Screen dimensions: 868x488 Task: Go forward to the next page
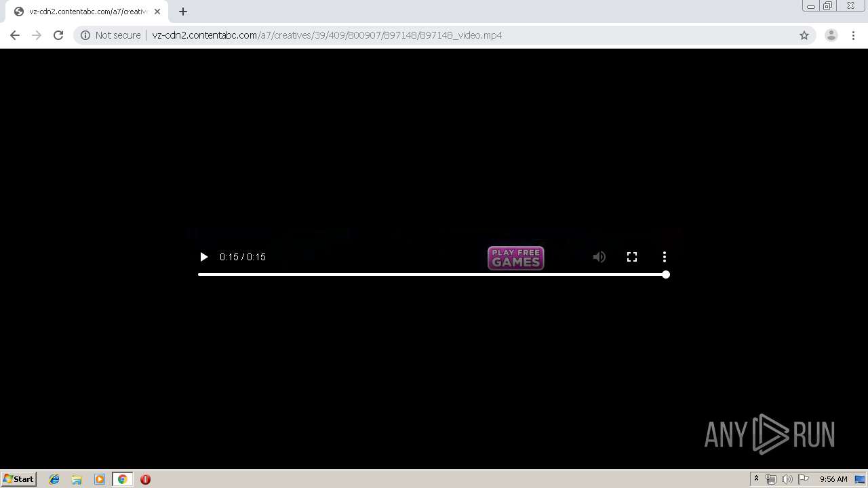[x=37, y=35]
